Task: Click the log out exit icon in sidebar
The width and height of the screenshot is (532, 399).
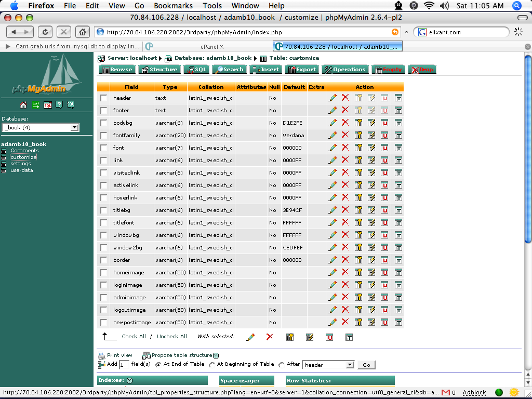Action: 36,105
